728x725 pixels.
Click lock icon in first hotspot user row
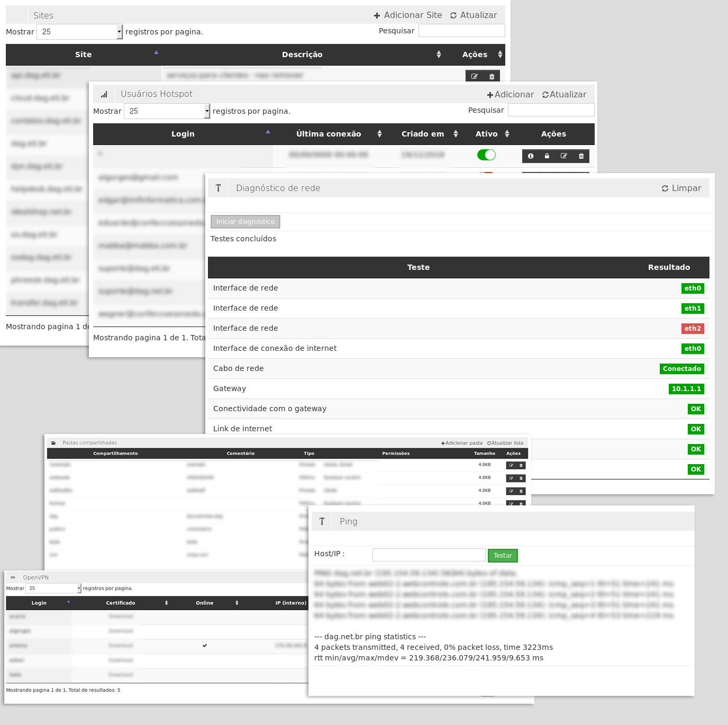tap(547, 156)
